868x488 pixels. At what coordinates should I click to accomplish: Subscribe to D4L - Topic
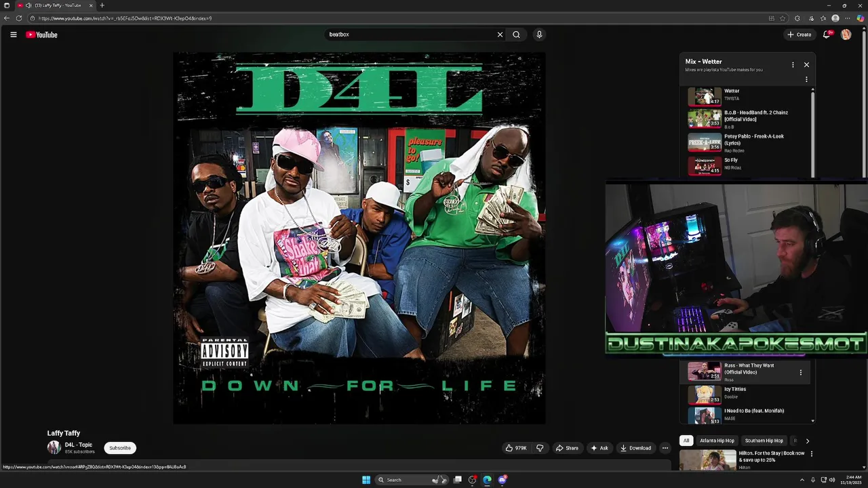(x=120, y=448)
